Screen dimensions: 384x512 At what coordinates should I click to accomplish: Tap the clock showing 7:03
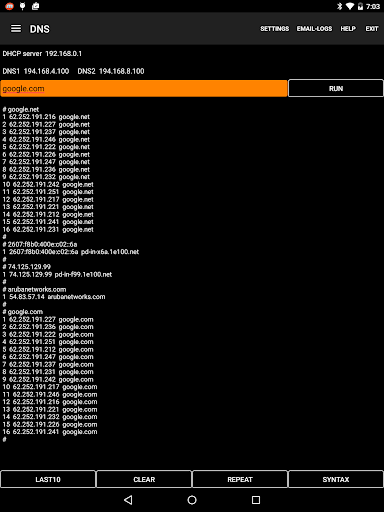pos(373,6)
